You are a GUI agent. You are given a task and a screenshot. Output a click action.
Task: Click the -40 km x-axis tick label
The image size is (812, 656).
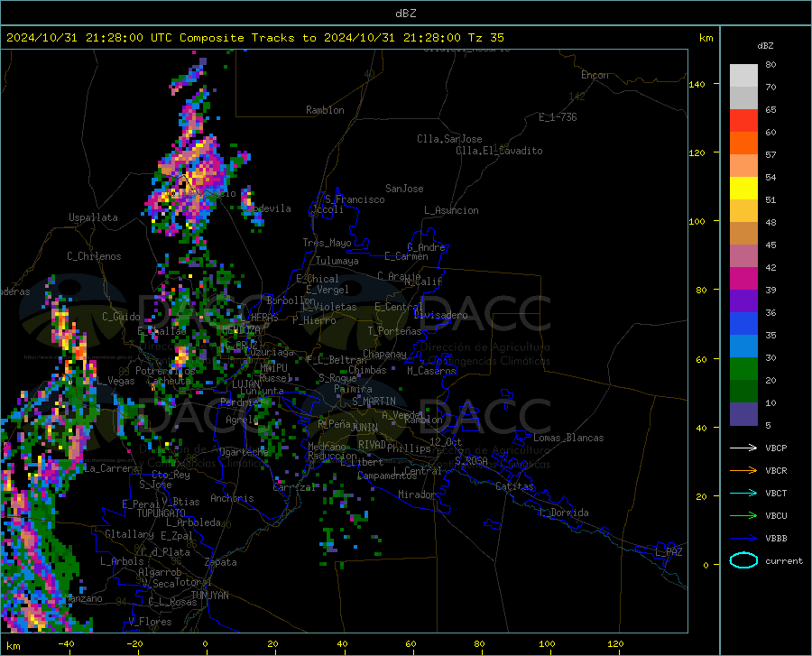[x=66, y=643]
